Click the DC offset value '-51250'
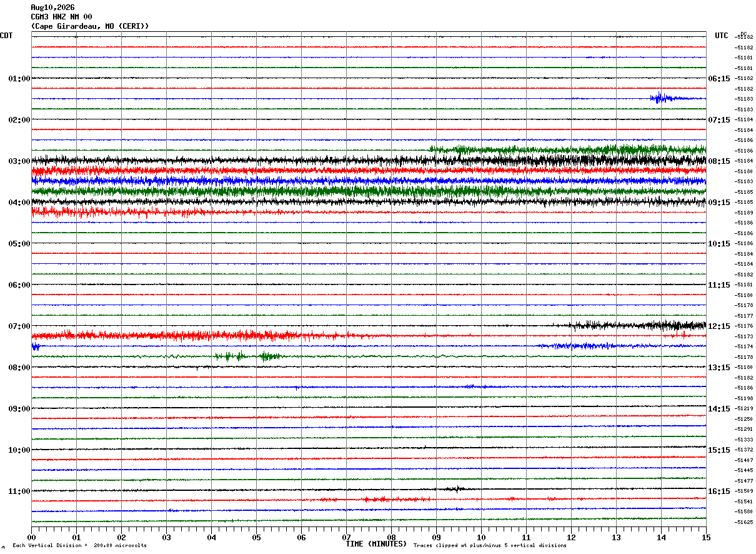This screenshot has height=554, width=756. pos(744,419)
